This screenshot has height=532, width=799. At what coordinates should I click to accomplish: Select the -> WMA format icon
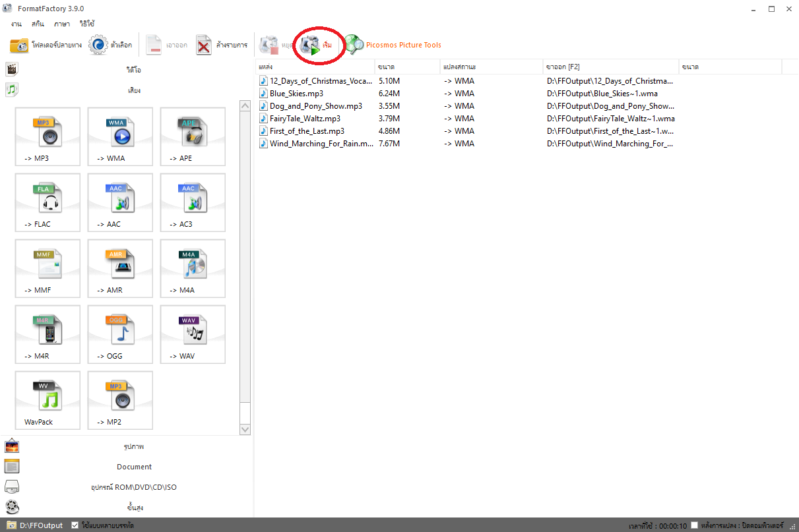pos(120,136)
